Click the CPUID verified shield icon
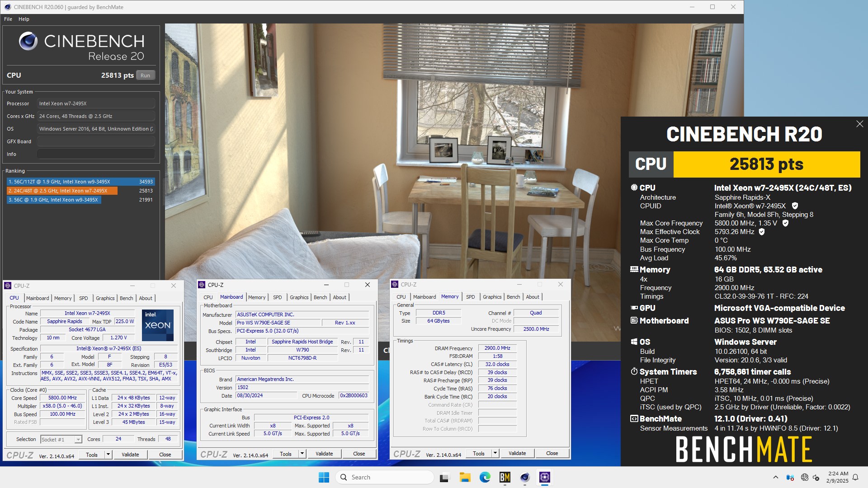Viewport: 868px width, 488px height. pyautogui.click(x=795, y=206)
